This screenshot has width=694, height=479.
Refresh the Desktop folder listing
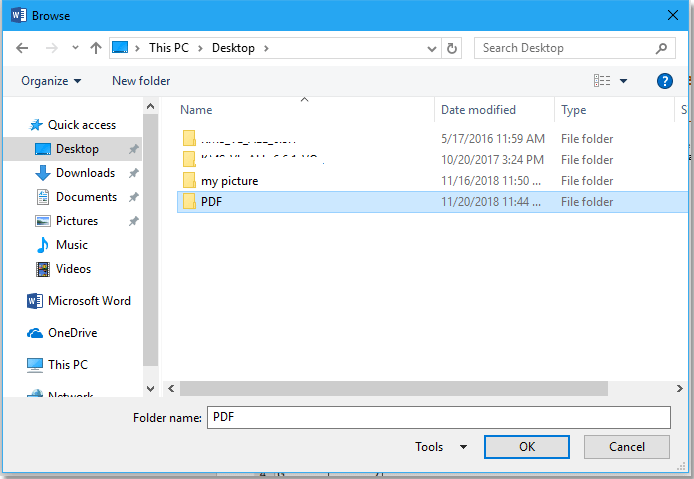pos(452,48)
